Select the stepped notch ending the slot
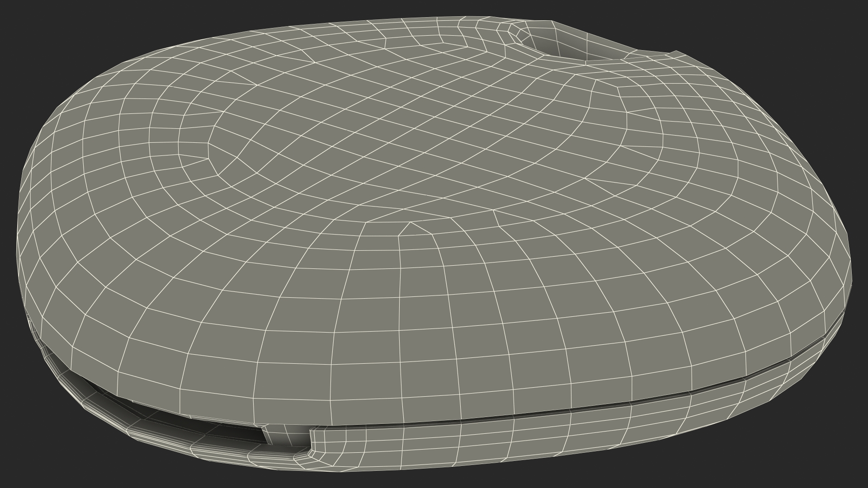Screen dimensions: 868x488 pos(311,442)
